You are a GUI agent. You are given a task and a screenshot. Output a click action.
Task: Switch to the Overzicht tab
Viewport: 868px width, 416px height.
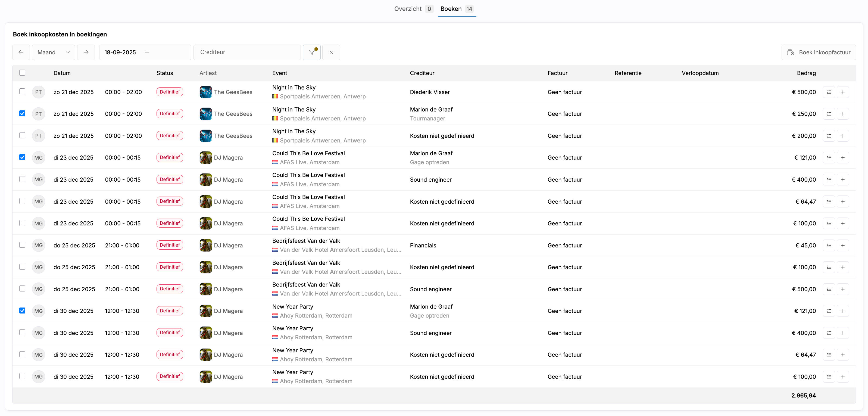[408, 9]
